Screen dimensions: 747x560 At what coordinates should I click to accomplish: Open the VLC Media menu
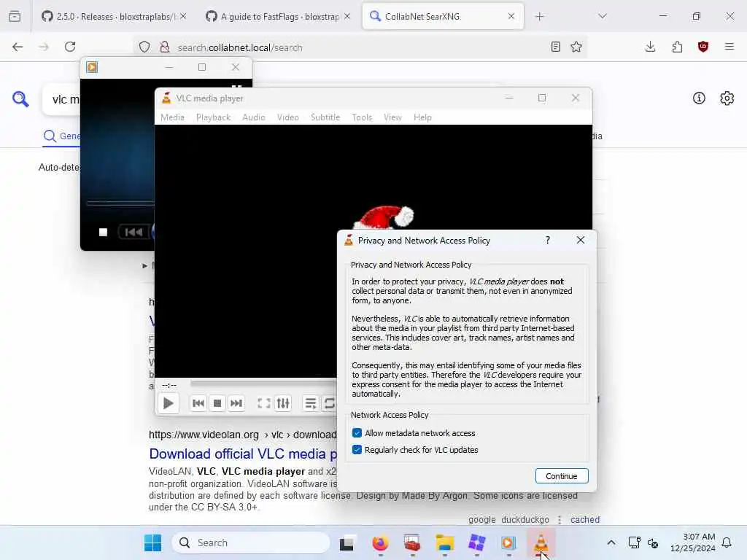(172, 117)
